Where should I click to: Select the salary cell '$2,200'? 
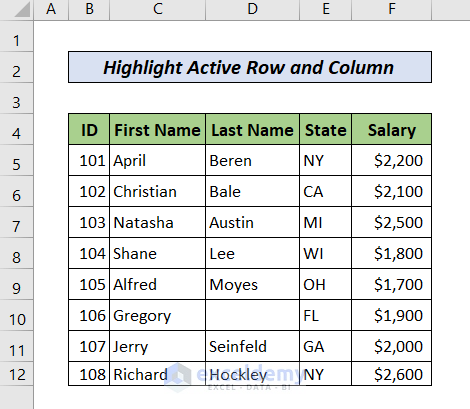pos(392,160)
